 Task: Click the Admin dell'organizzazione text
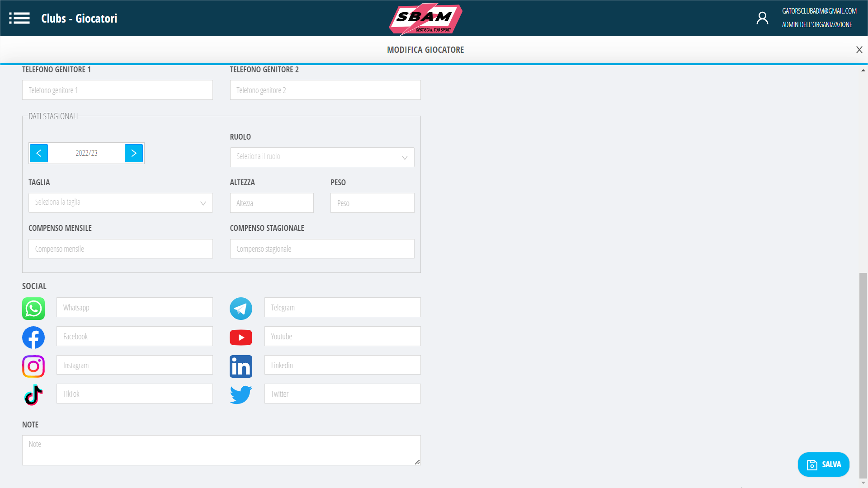click(x=817, y=25)
